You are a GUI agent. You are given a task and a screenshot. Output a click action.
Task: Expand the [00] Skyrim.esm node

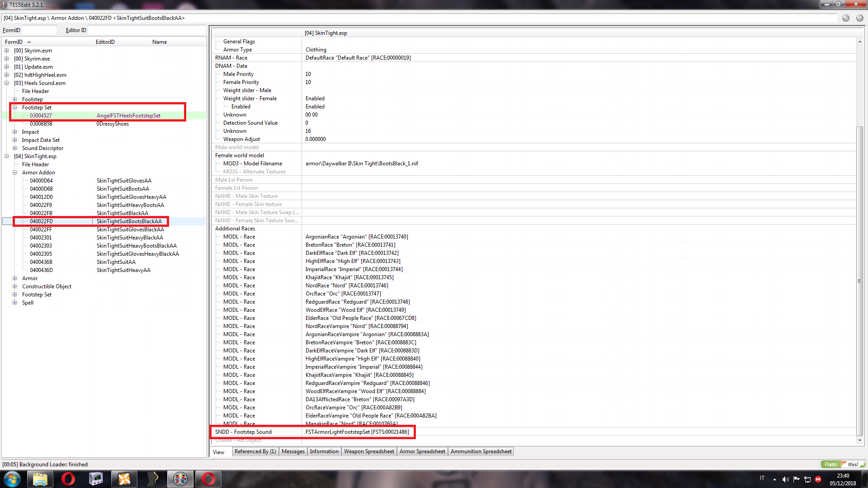click(x=7, y=51)
